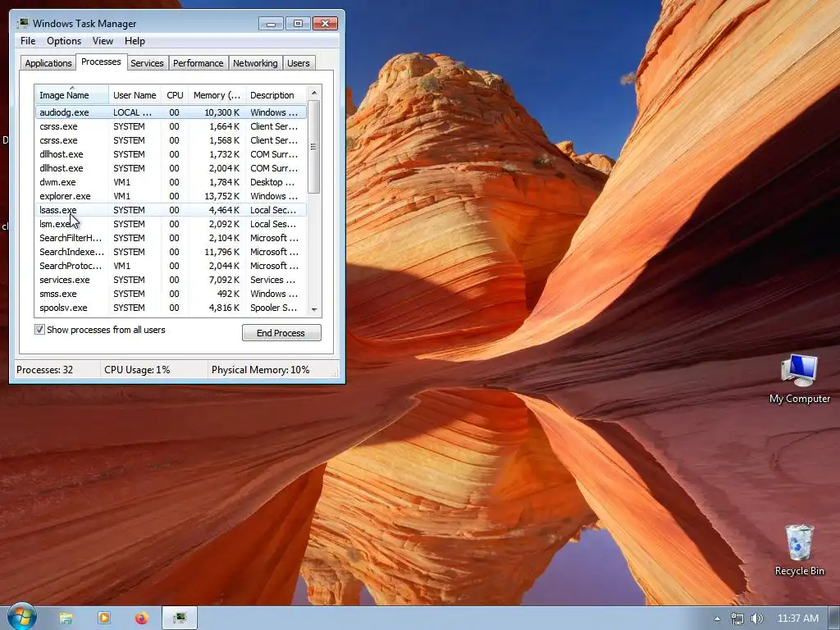Select dllhost.exe row using 2,004 K
The height and width of the screenshot is (630, 840).
tap(171, 168)
